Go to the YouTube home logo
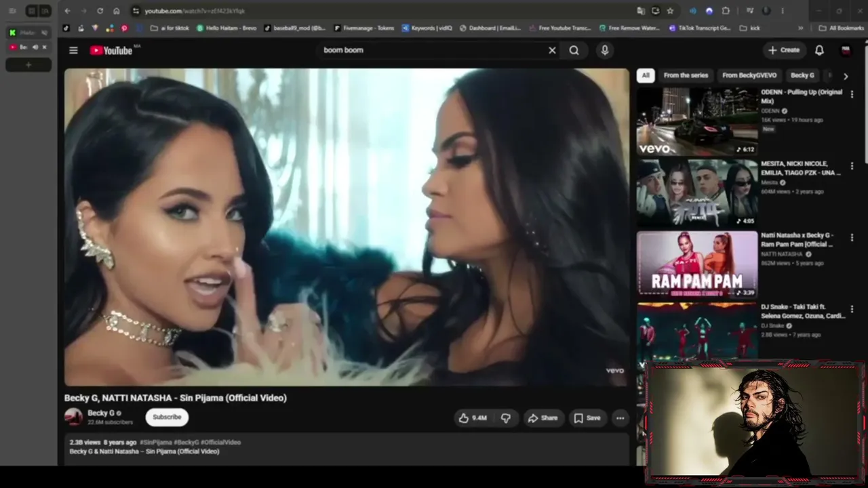868x488 pixels. click(111, 50)
